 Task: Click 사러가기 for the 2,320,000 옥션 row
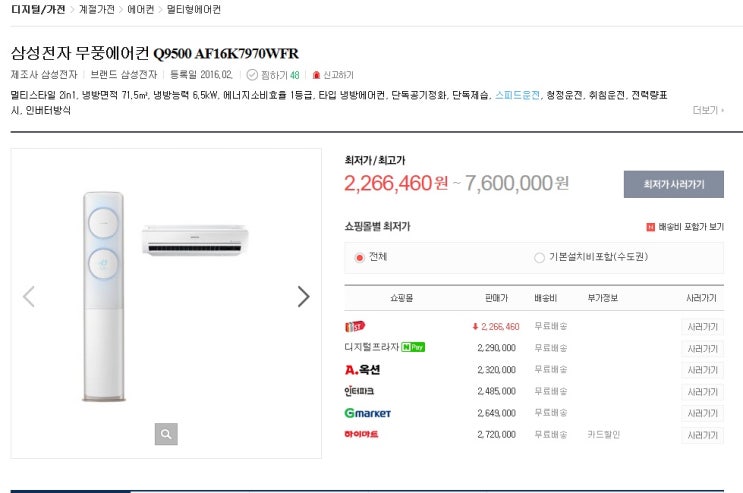click(703, 370)
